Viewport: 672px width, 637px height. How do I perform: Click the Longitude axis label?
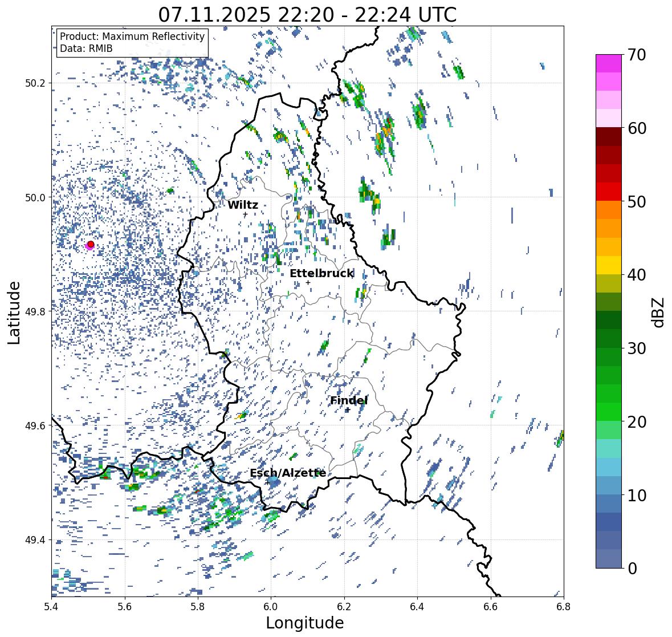[x=305, y=623]
